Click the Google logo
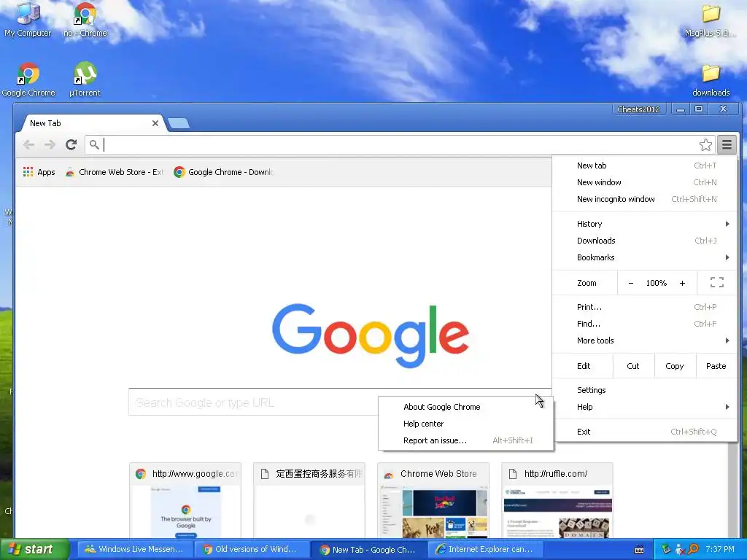This screenshot has width=747, height=560. tap(371, 335)
